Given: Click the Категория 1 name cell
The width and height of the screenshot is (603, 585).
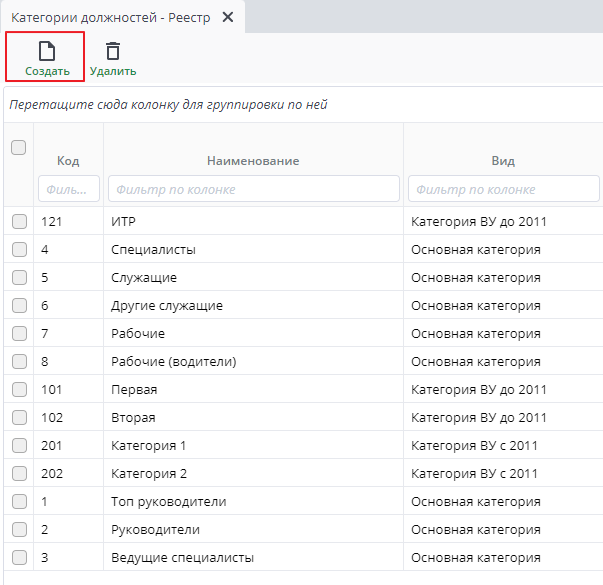Looking at the screenshot, I should point(148,446).
